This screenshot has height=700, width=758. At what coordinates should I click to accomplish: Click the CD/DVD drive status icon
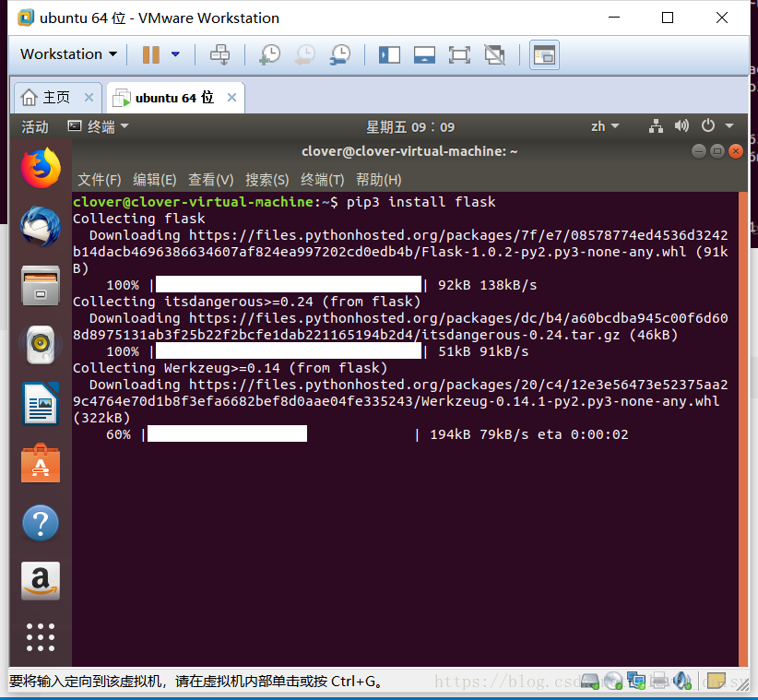pyautogui.click(x=613, y=682)
